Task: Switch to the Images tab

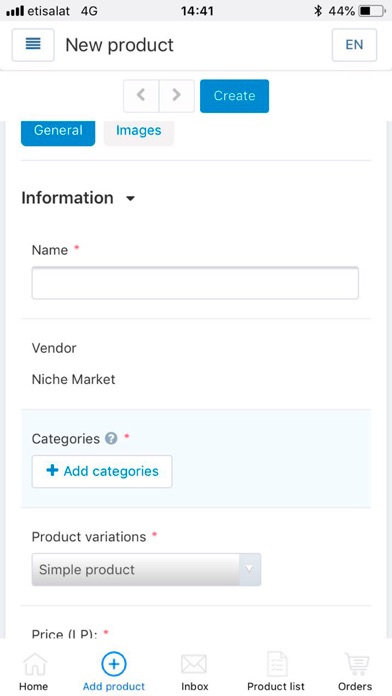Action: [139, 131]
